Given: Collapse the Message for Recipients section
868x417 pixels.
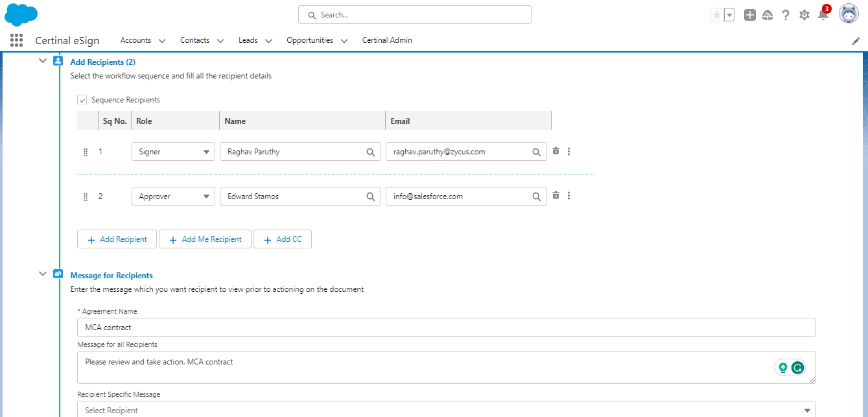Looking at the screenshot, I should pos(43,274).
